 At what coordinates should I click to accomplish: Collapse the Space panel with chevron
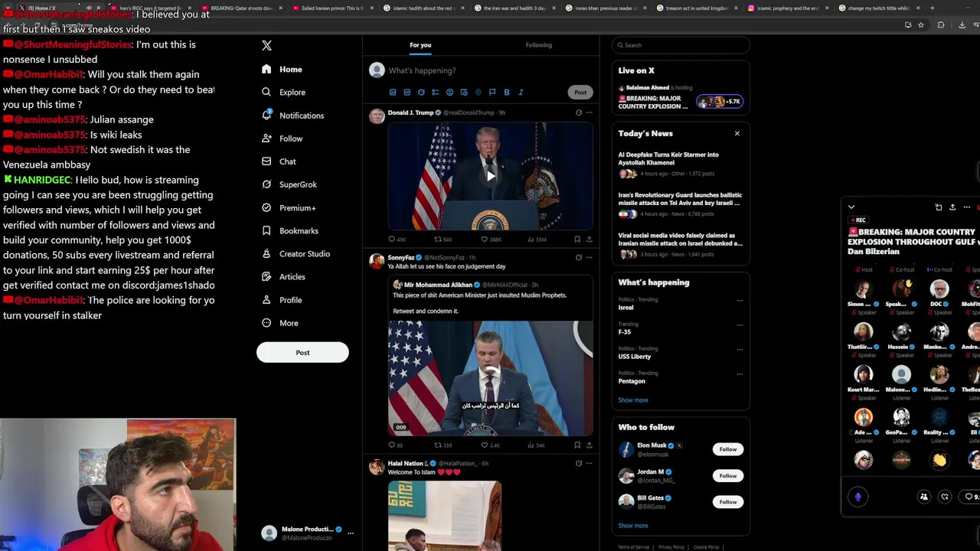851,207
